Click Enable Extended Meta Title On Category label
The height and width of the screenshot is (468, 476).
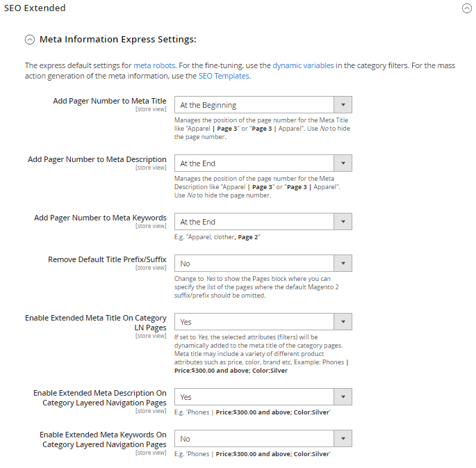point(96,323)
